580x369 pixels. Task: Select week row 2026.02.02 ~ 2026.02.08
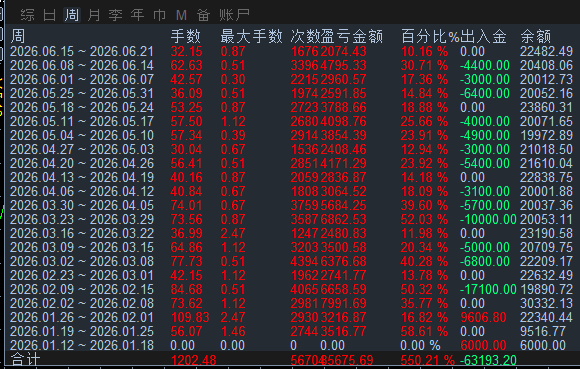(291, 304)
